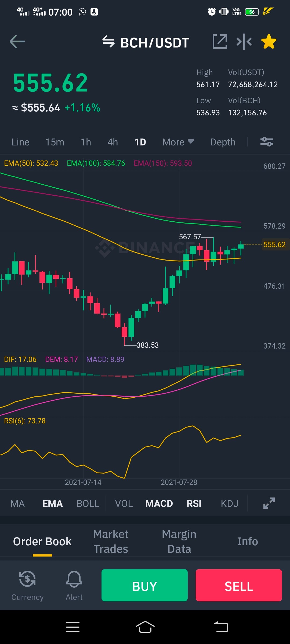Open the share chart icon

[220, 42]
